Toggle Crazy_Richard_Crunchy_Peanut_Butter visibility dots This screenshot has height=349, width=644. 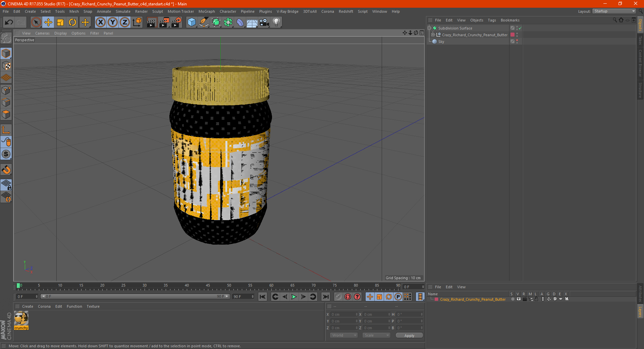tap(517, 35)
